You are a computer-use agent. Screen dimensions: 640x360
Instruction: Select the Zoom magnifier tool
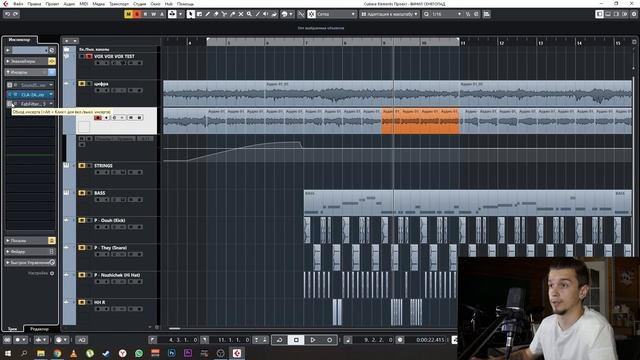249,14
